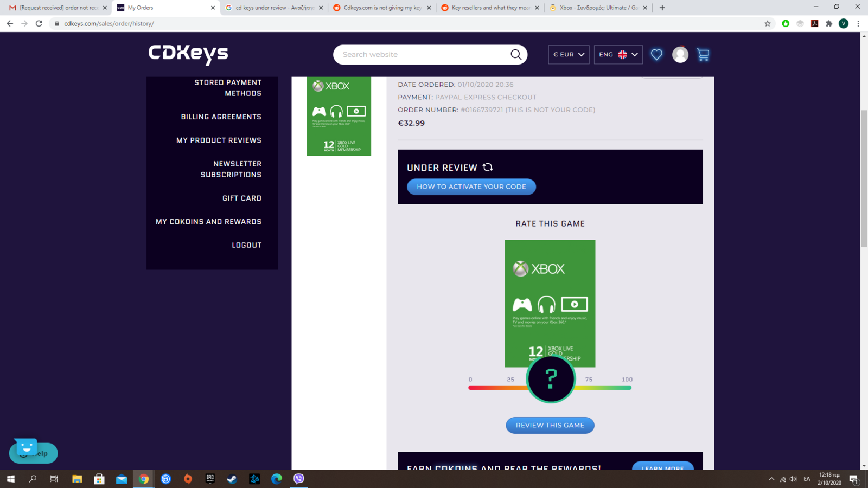Open the notification center icon
The width and height of the screenshot is (868, 488).
[x=853, y=479]
